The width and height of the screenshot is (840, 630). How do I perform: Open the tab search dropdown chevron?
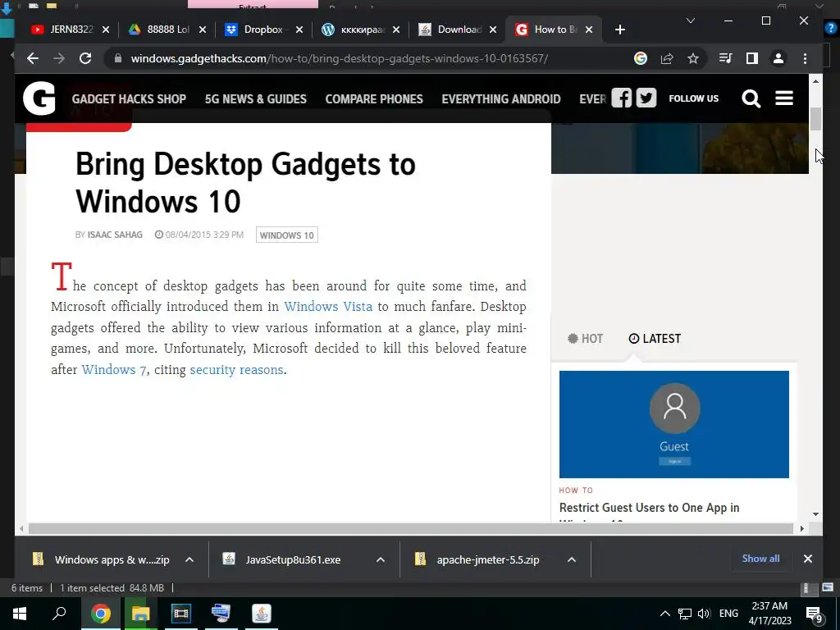click(x=691, y=21)
